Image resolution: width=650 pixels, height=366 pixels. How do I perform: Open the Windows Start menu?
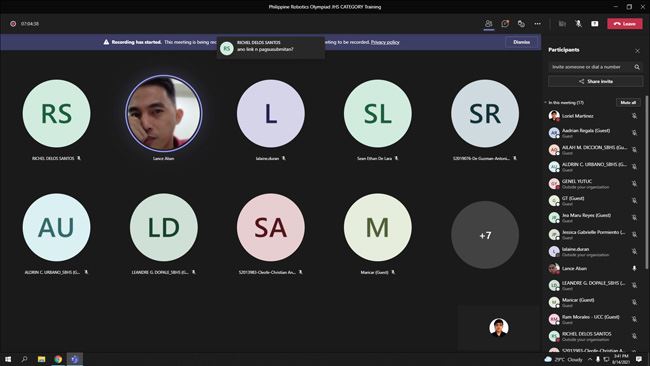(8, 359)
